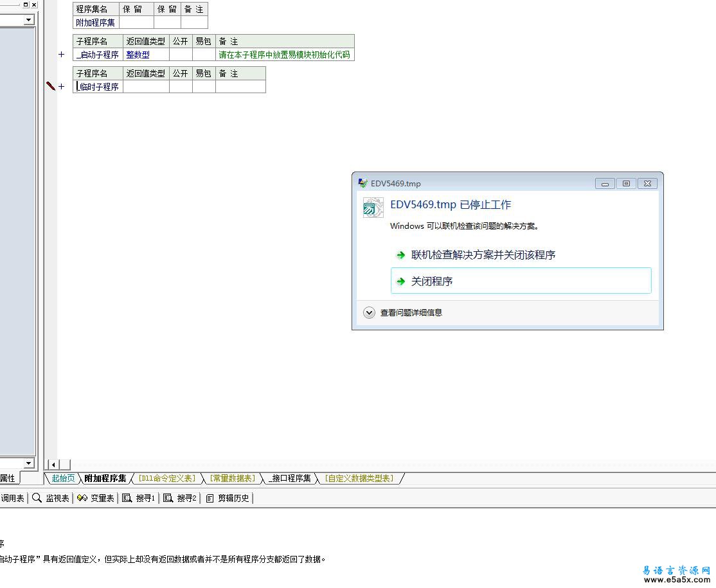Click the EDV5469.tmp application icon in dialog
The height and width of the screenshot is (588, 716).
click(373, 208)
